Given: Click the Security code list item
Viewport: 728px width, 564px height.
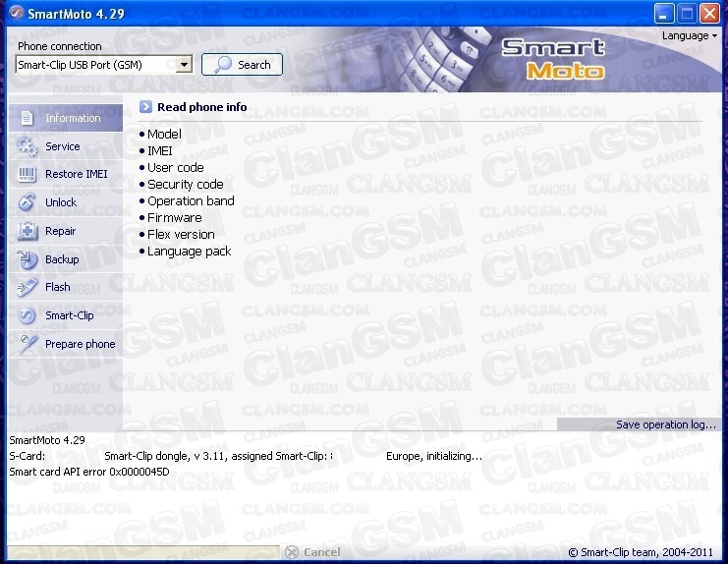Looking at the screenshot, I should (x=186, y=185).
